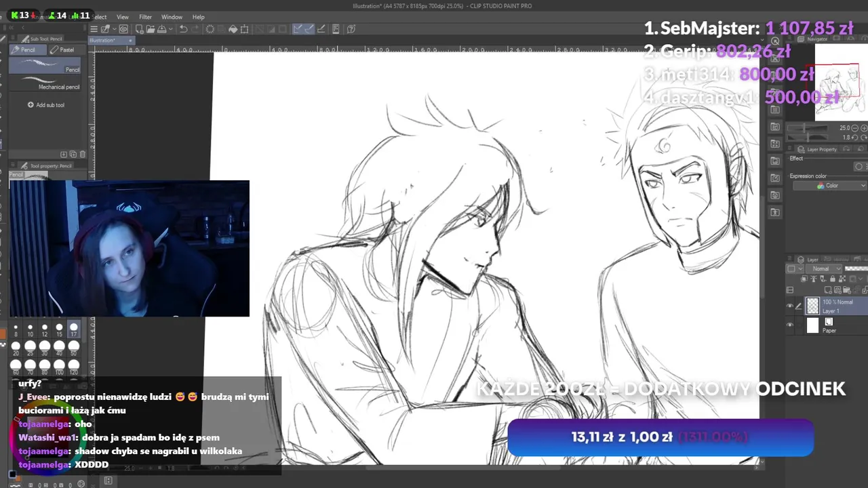Click the smartphone connection icon
Screen dimensions: 868x488
coord(336,29)
